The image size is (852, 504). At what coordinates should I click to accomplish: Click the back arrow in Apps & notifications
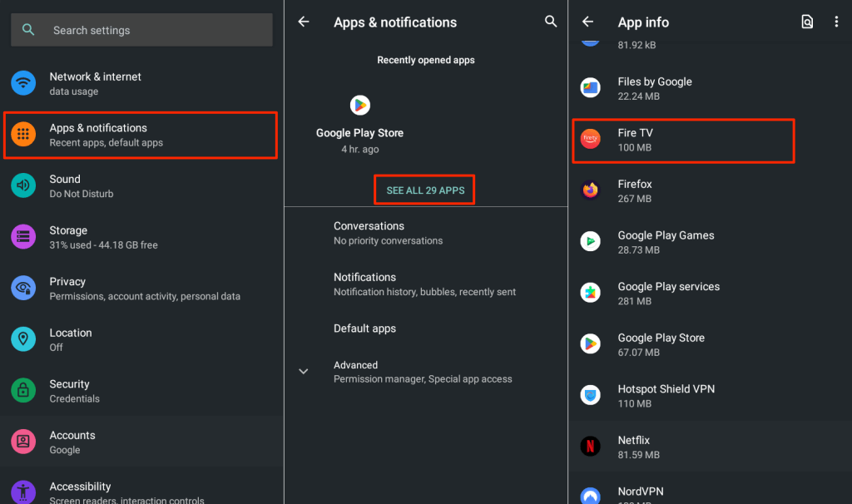coord(304,22)
